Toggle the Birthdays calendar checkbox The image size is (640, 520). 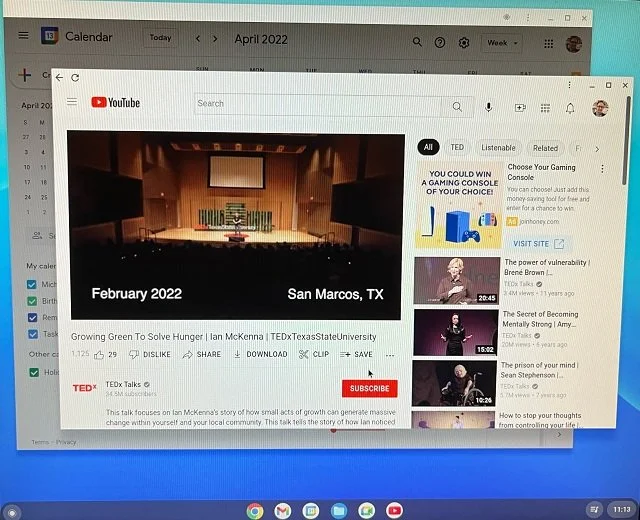[x=32, y=301]
